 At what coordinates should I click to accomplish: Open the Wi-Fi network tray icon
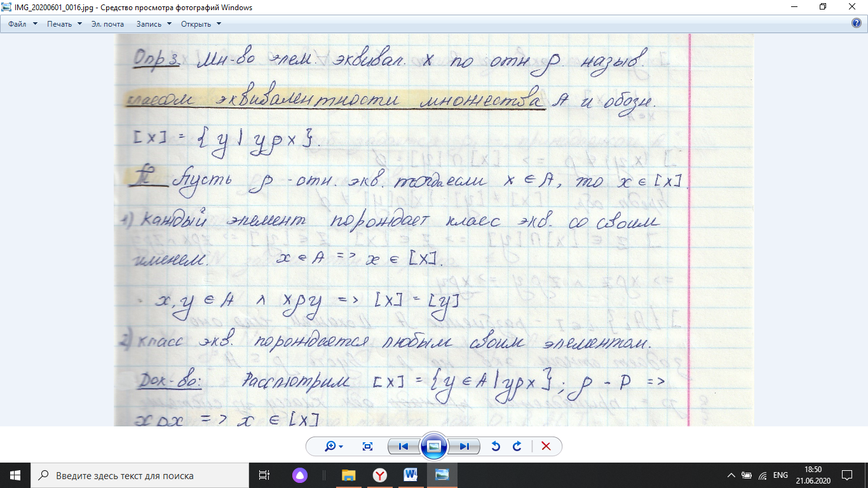pyautogui.click(x=763, y=475)
